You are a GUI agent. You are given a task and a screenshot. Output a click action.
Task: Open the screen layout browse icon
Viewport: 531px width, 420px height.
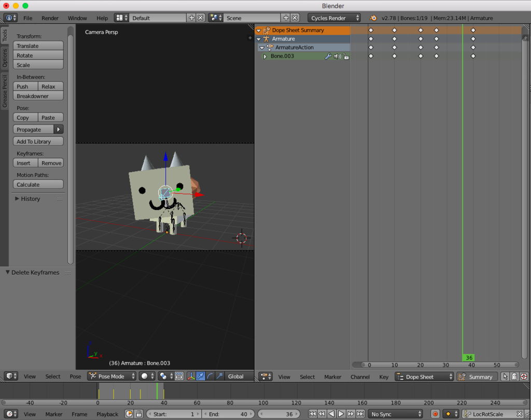coord(121,18)
